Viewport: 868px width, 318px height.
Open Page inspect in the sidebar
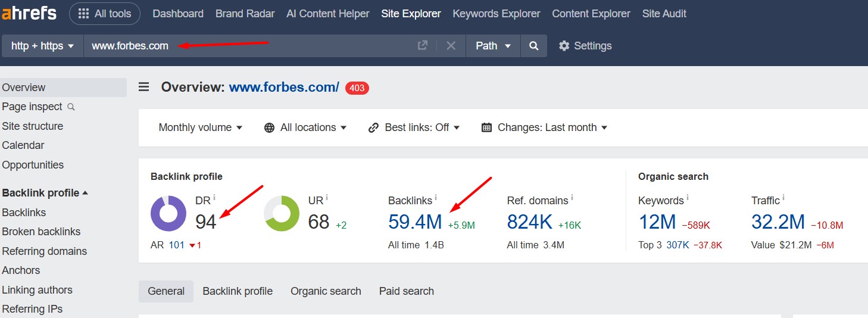(32, 107)
